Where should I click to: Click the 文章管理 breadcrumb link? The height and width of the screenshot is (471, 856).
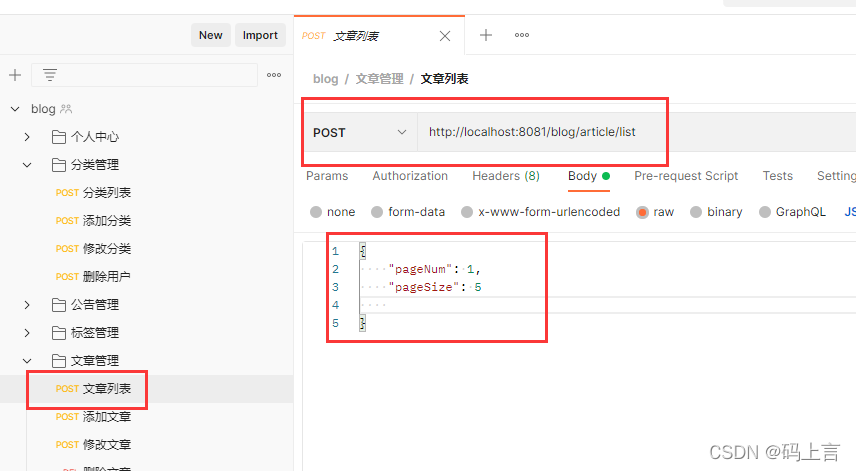(x=379, y=79)
